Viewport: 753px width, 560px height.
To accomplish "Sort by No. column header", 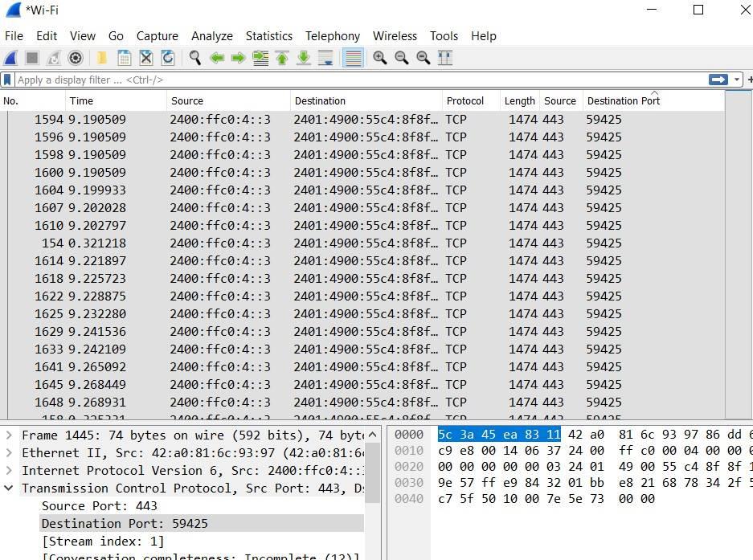I will [x=33, y=101].
